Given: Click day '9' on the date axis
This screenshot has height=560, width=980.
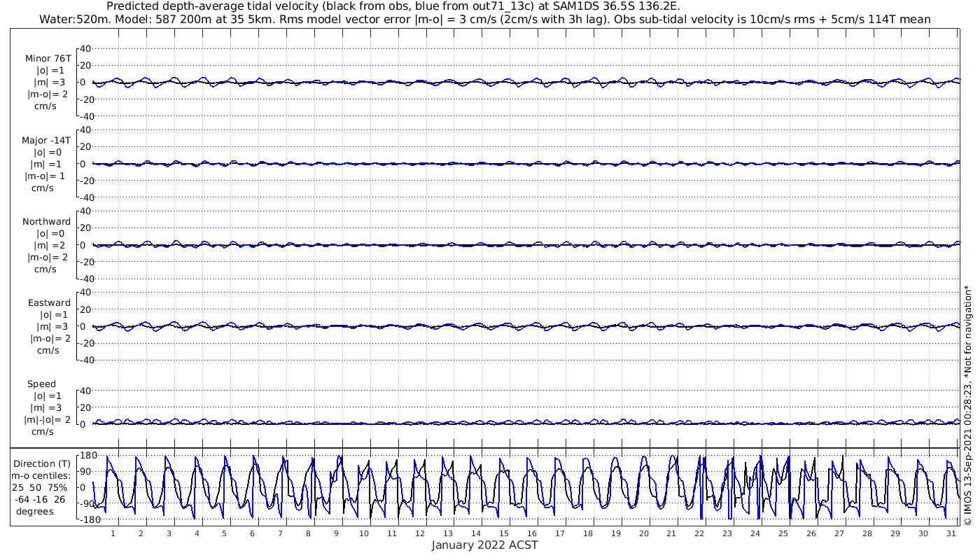Looking at the screenshot, I should [x=336, y=533].
